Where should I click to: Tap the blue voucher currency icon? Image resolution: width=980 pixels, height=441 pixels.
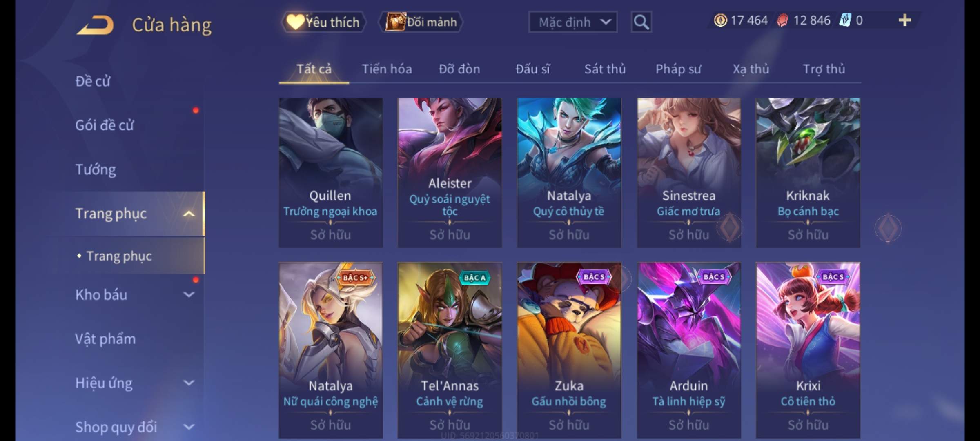tap(844, 20)
